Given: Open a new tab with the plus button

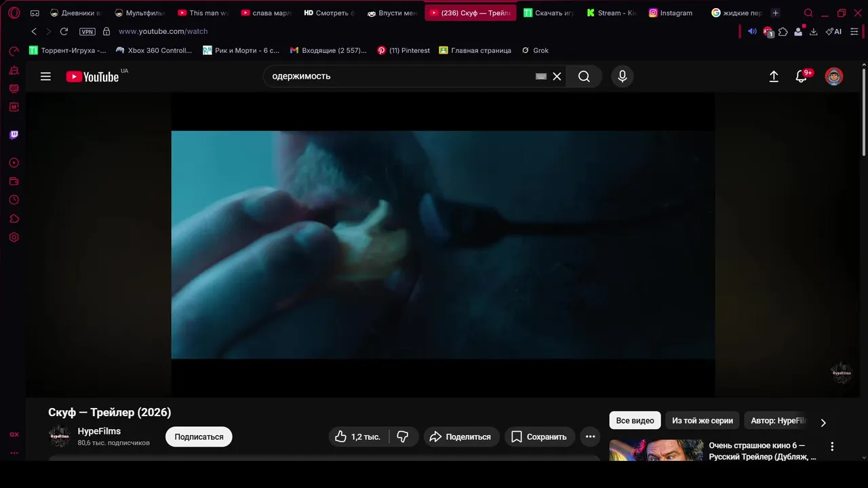Looking at the screenshot, I should (x=776, y=13).
